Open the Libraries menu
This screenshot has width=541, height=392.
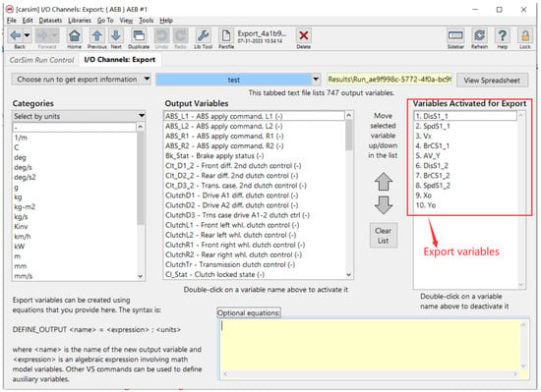pos(80,21)
